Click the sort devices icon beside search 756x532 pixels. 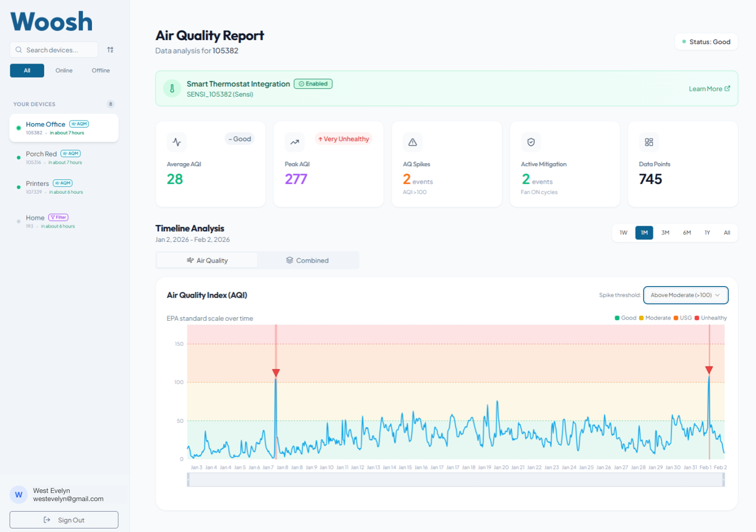(x=110, y=50)
